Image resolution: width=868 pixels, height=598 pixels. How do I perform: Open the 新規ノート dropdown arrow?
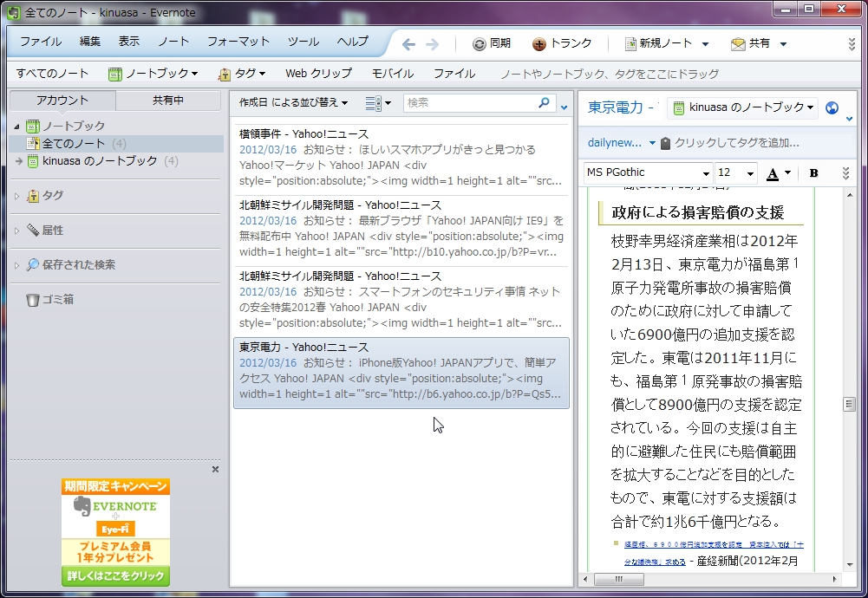705,44
